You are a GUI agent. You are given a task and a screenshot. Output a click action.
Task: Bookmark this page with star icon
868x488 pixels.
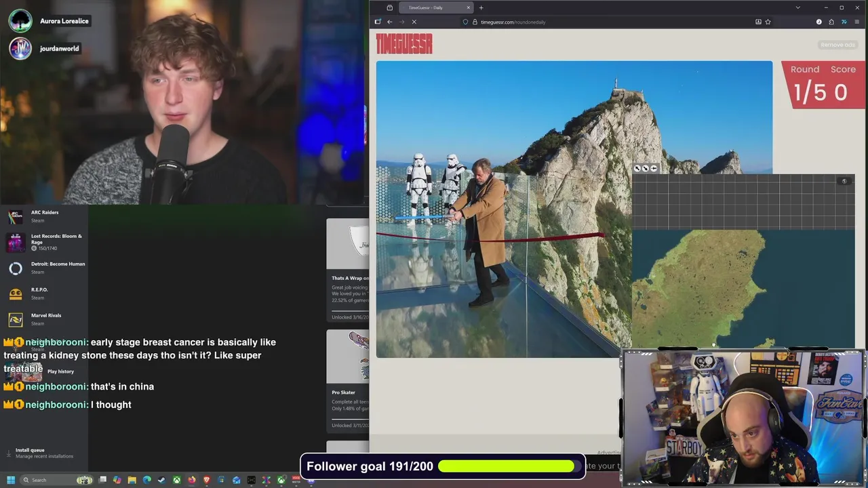tap(768, 22)
